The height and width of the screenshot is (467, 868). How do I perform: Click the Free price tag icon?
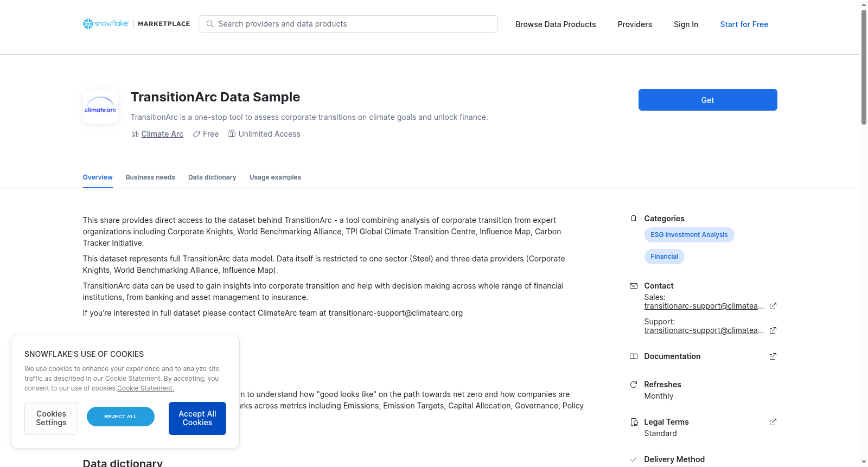pyautogui.click(x=196, y=134)
